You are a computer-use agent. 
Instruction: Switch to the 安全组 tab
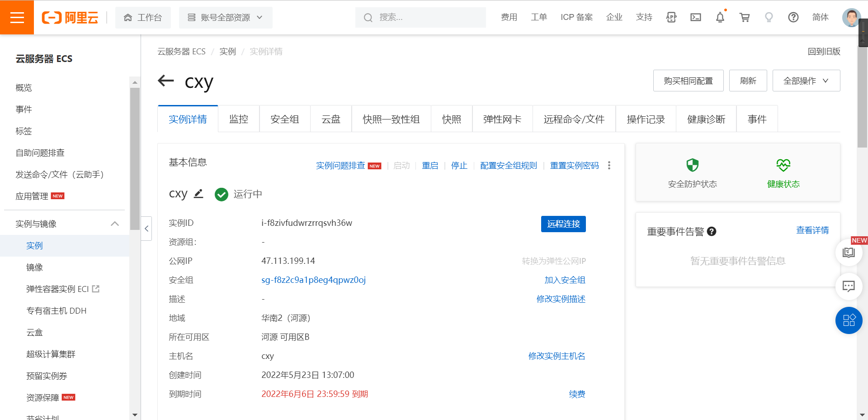click(285, 119)
